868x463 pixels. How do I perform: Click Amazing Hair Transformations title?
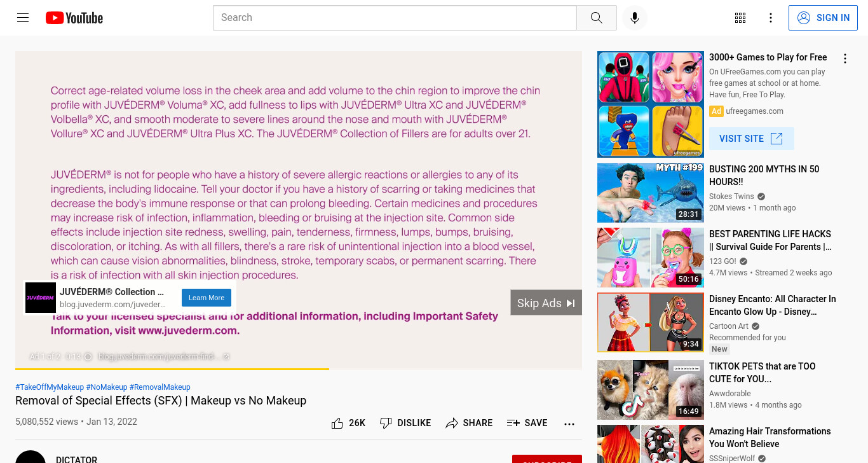click(x=770, y=438)
